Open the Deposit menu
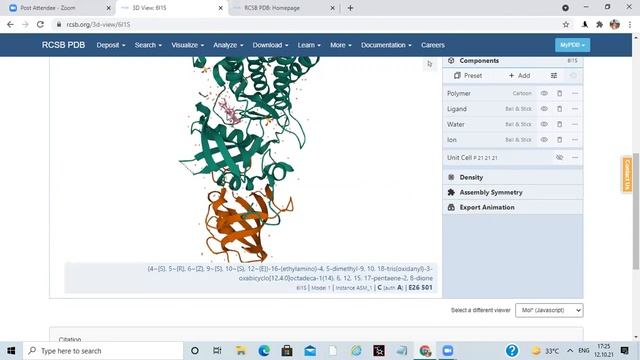 click(x=111, y=45)
